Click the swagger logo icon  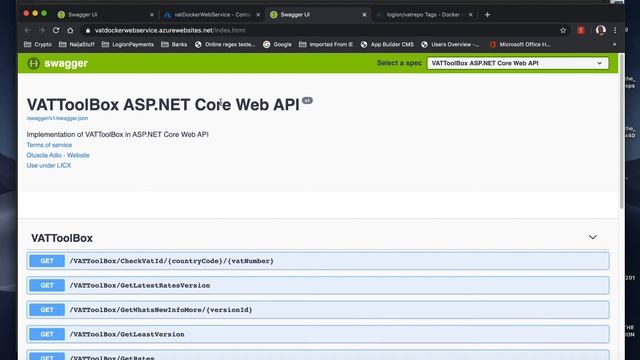[33, 63]
